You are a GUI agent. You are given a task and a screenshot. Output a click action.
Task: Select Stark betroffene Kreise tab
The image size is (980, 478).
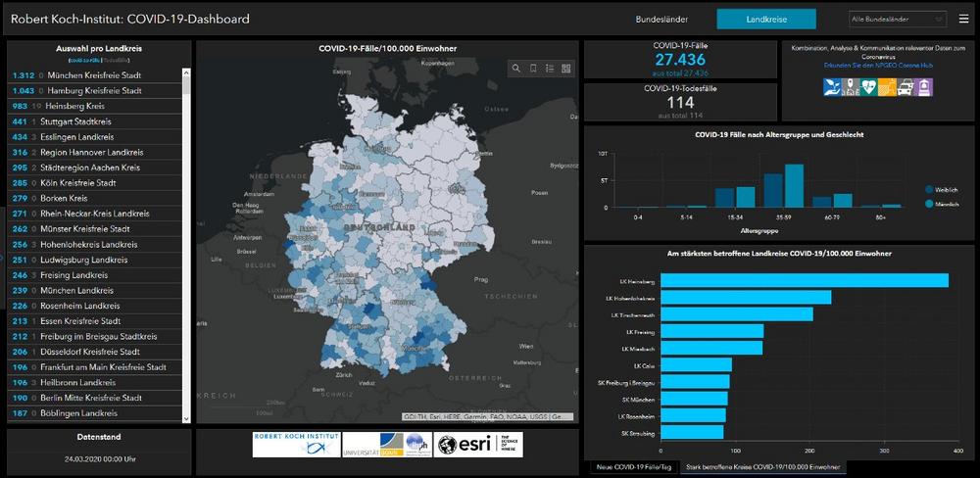coord(761,468)
